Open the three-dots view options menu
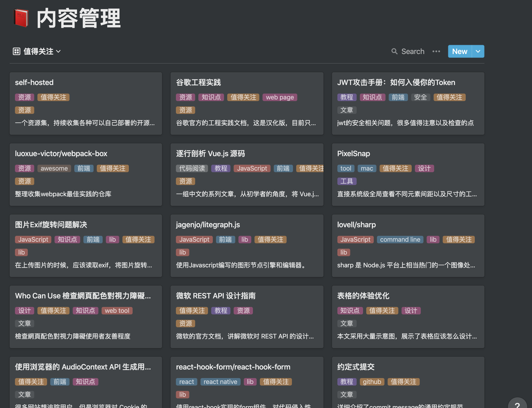 pos(436,51)
